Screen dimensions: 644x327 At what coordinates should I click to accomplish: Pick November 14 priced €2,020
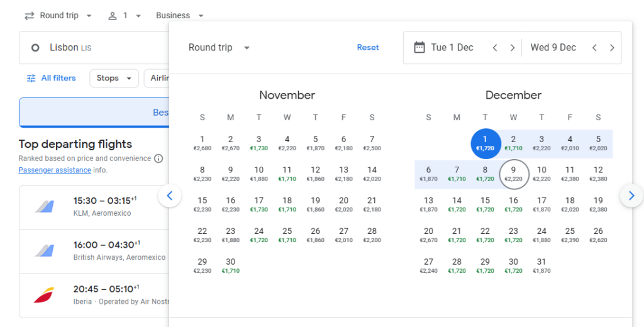coord(372,174)
